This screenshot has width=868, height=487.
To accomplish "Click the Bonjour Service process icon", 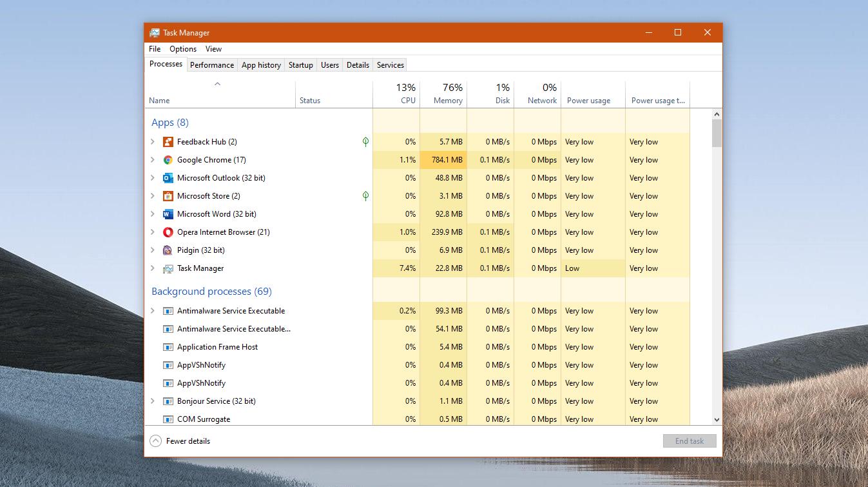I will 168,401.
